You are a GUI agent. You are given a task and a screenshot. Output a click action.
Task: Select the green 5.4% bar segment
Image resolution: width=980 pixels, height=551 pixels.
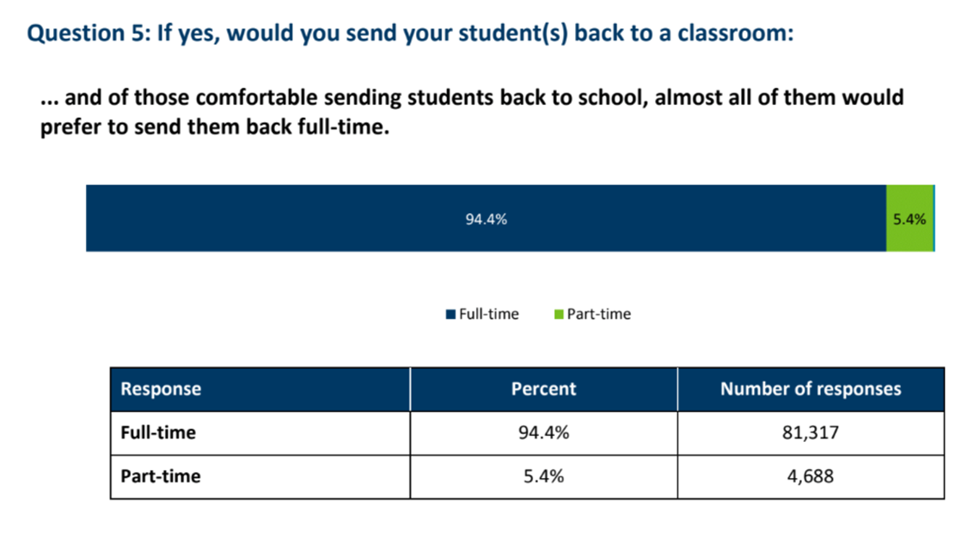[x=910, y=218]
